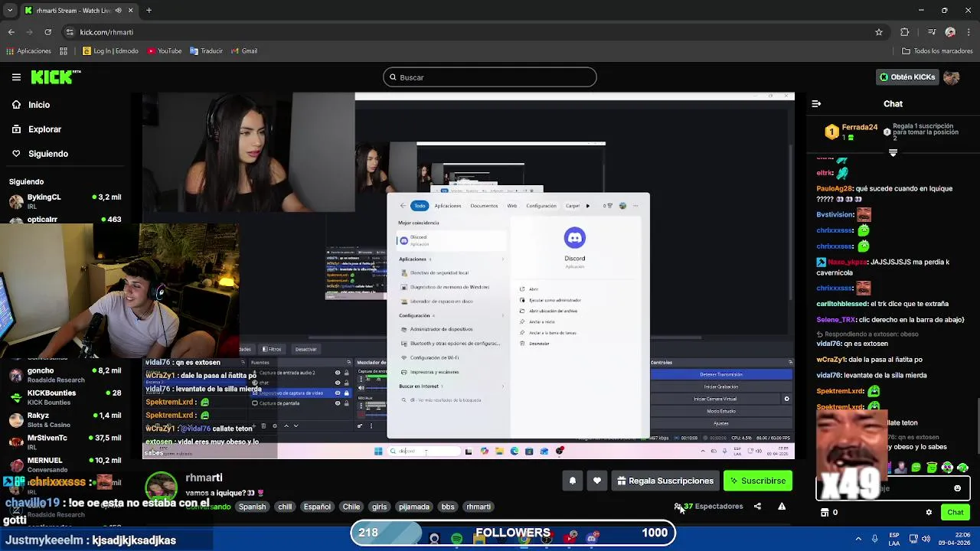Open browser extensions puzzle icon
Screen dimensions: 980x551
(x=905, y=32)
